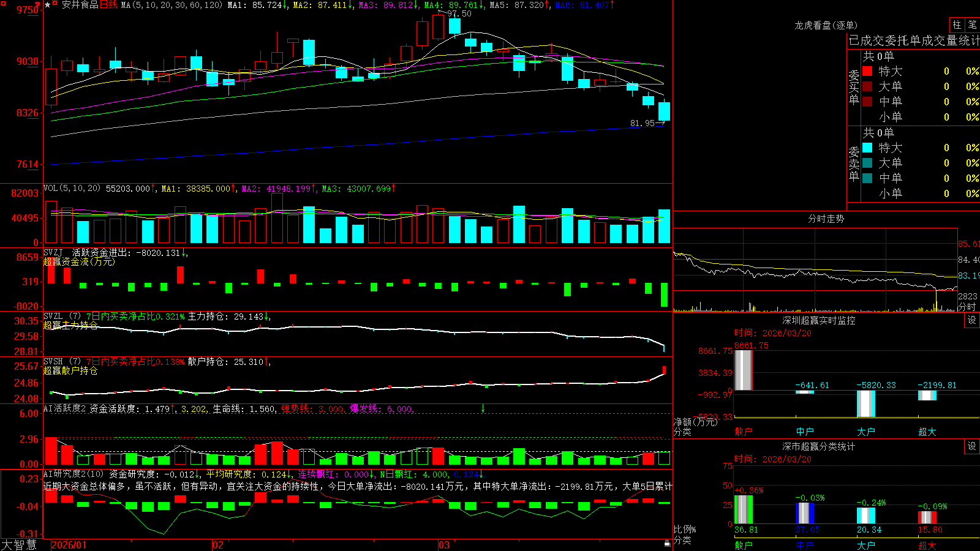
Task: Click the 2026/01 date marker on timeline
Action: click(69, 545)
